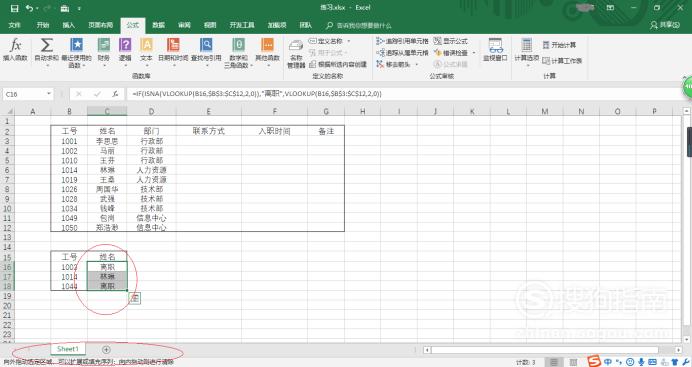Switch to the Home (开始) tab
Image resolution: width=692 pixels, height=367 pixels.
click(43, 25)
